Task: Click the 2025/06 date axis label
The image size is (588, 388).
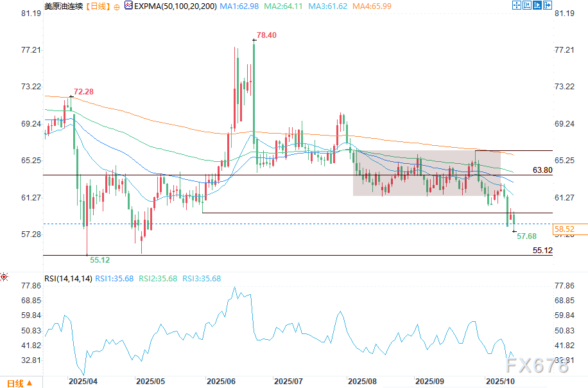Action: 221,381
